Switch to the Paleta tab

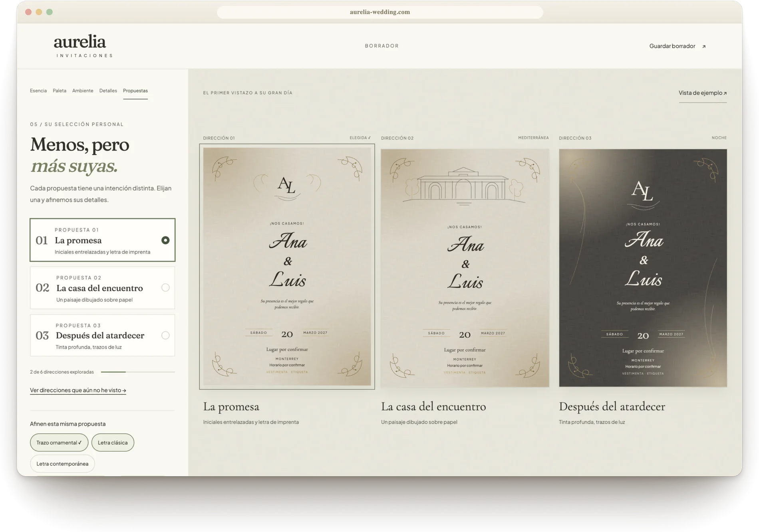60,91
